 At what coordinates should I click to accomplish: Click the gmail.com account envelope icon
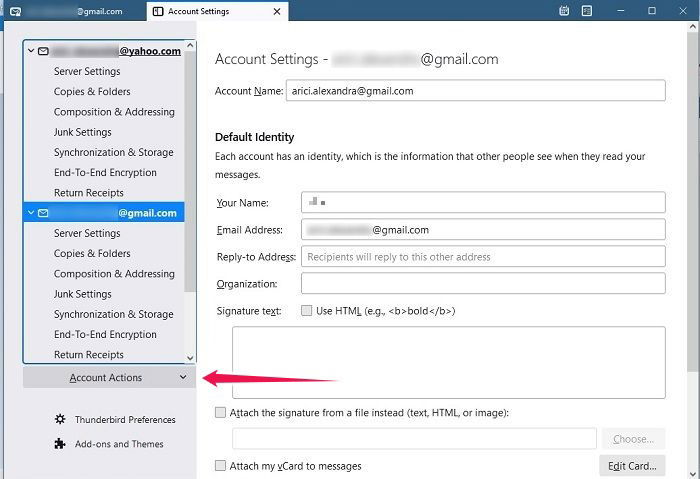(43, 213)
